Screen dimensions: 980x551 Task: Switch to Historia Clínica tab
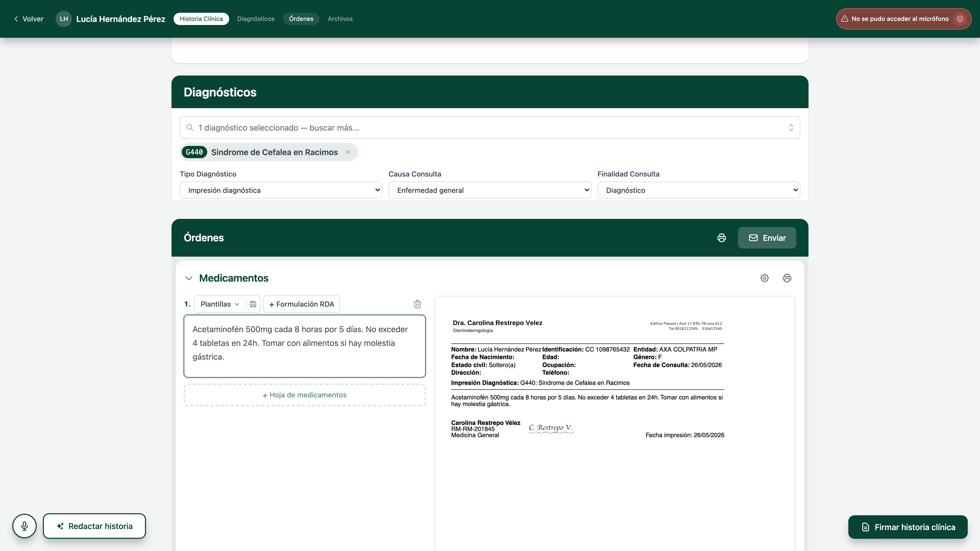pos(201,19)
